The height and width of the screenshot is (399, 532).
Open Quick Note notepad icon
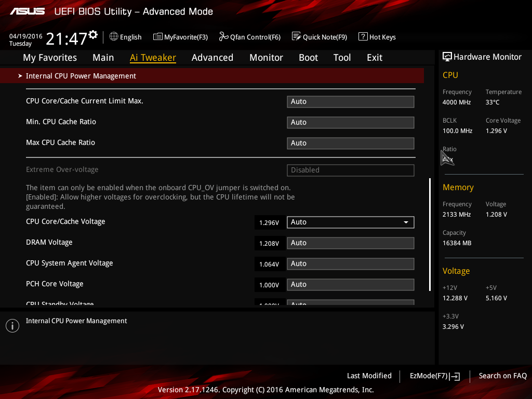coord(296,36)
